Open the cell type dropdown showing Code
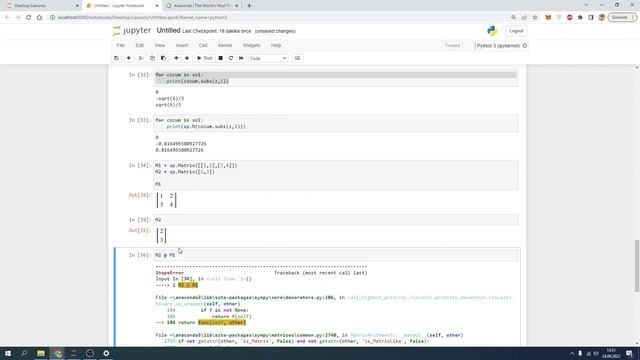 (x=268, y=58)
